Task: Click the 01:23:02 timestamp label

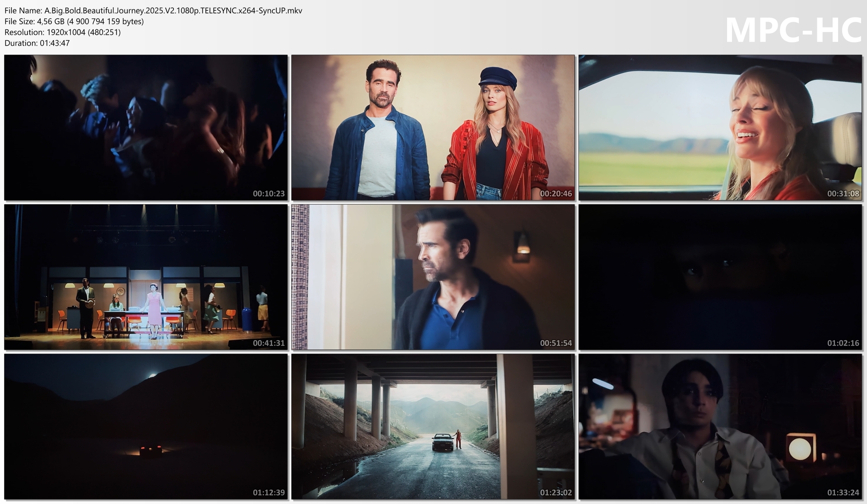Action: point(555,493)
